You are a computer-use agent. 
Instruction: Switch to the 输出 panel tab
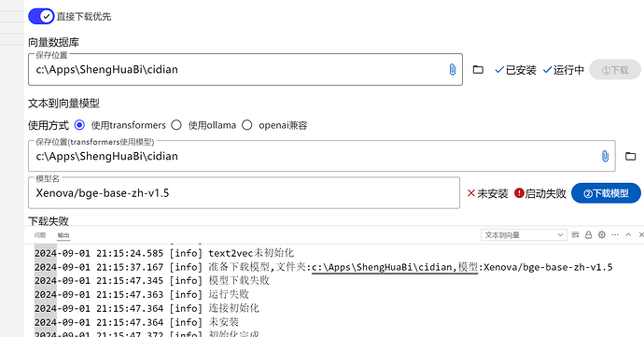(x=63, y=235)
